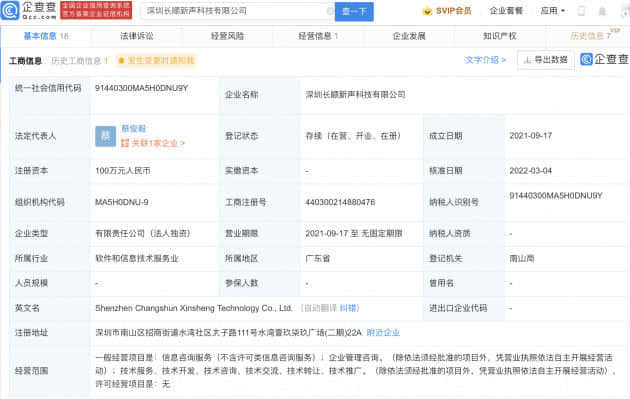The height and width of the screenshot is (399, 630).
Task: Select industry 软件和信息技术服务业
Action: 137,258
